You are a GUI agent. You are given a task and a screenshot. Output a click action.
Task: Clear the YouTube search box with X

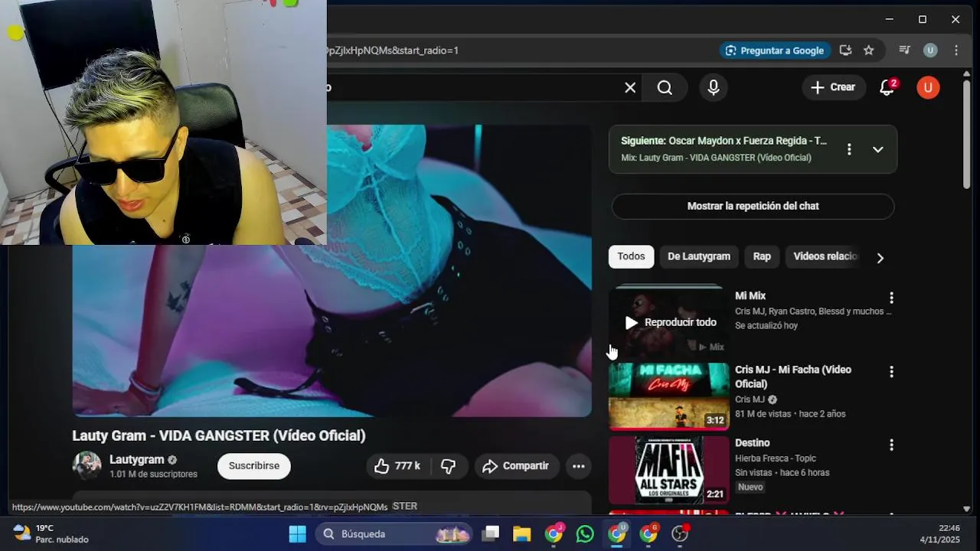point(630,88)
